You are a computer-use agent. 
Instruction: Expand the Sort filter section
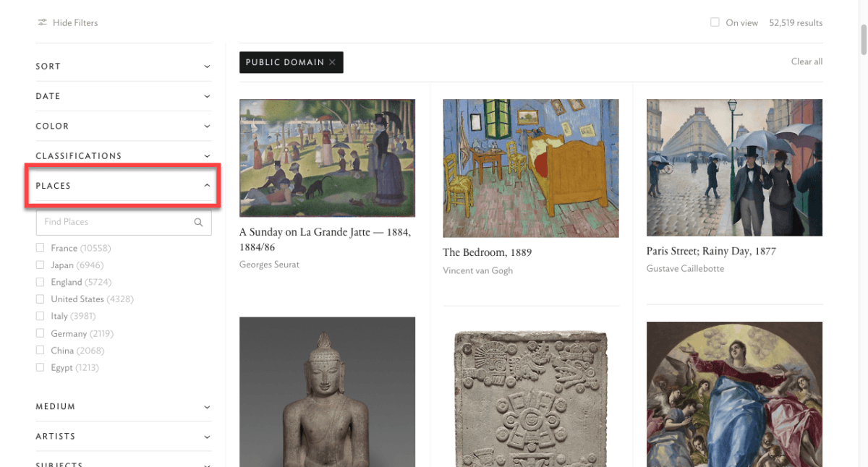click(x=124, y=67)
